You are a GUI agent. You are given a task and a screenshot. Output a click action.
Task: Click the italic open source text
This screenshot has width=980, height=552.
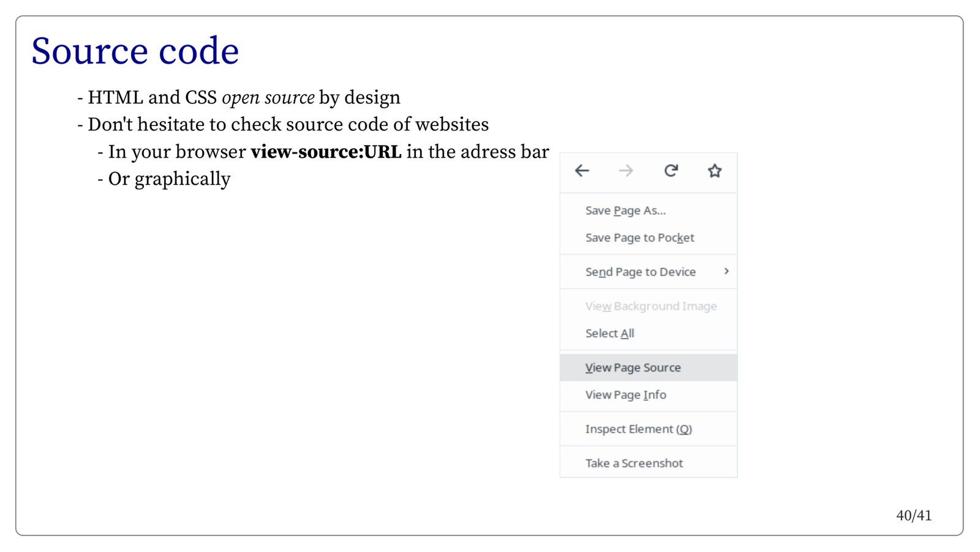(x=268, y=98)
